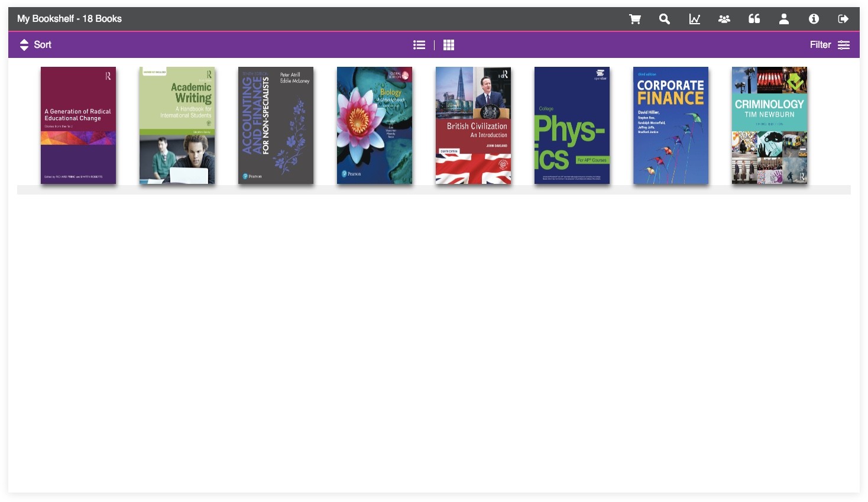Open the shopping cart icon
Image resolution: width=868 pixels, height=502 pixels.
pos(635,19)
